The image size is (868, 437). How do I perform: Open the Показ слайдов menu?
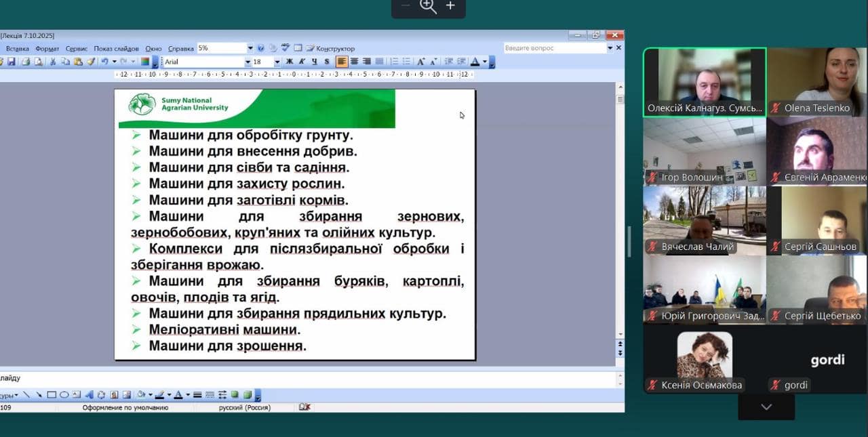pos(116,49)
